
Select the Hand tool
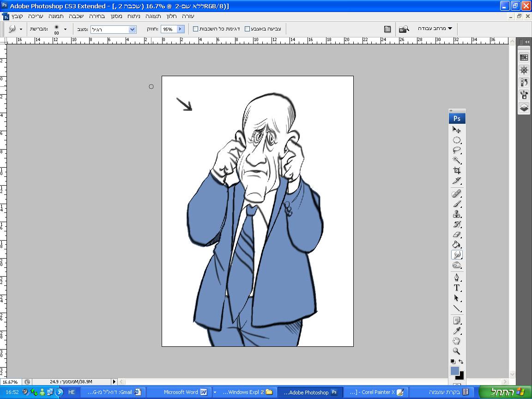click(x=457, y=341)
